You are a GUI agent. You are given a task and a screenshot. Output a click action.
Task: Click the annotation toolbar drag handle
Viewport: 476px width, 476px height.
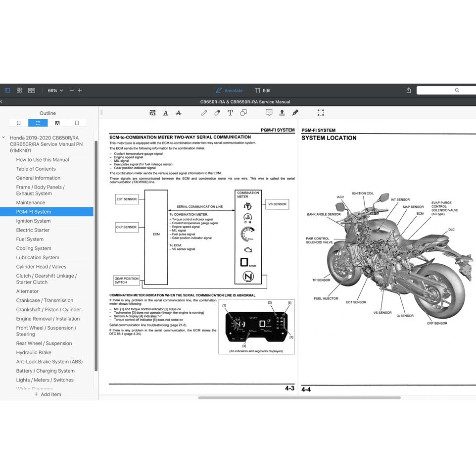click(101, 113)
